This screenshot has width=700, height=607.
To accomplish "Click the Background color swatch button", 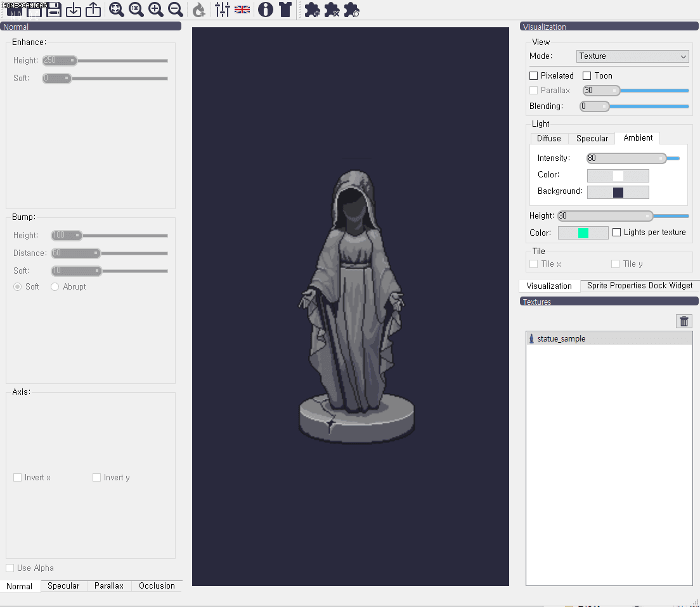I will click(x=618, y=192).
